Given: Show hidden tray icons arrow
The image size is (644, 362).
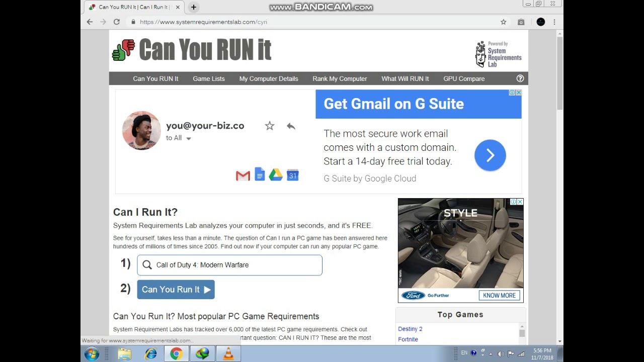Looking at the screenshot, I should [491, 354].
